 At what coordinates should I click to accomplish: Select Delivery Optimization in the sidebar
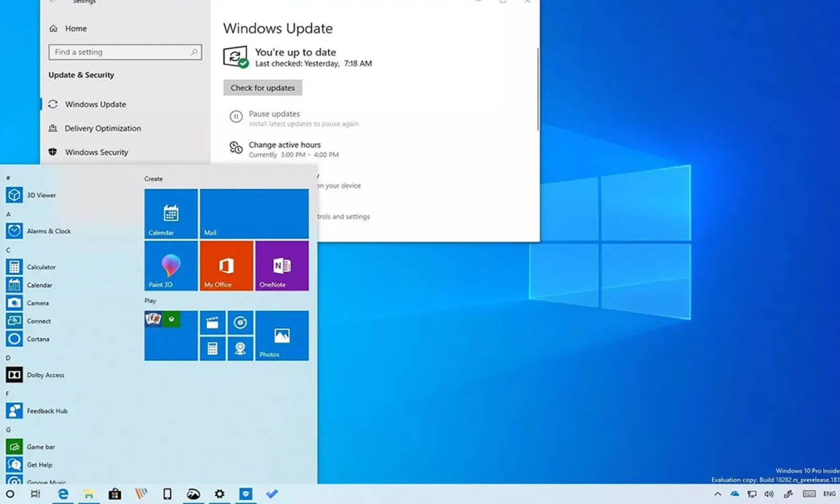(x=102, y=128)
